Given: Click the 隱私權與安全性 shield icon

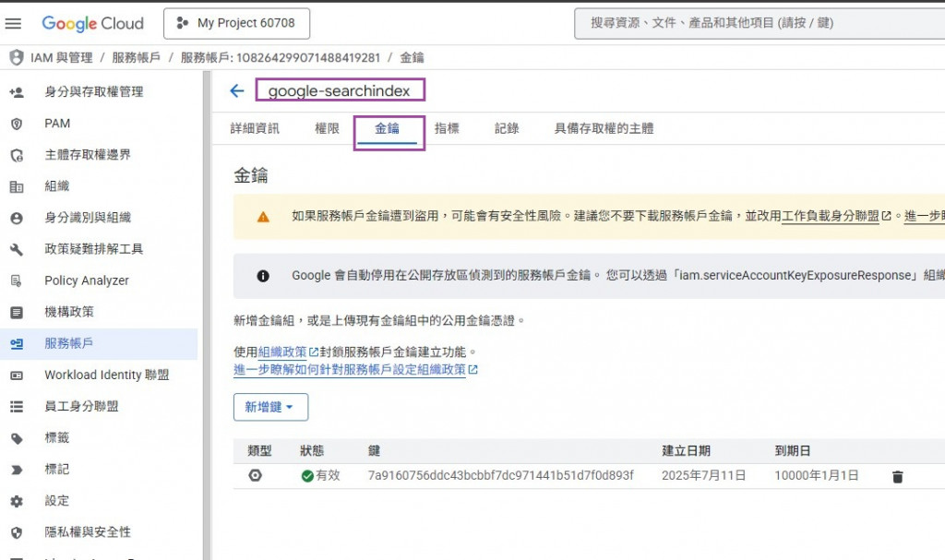Looking at the screenshot, I should [x=17, y=533].
